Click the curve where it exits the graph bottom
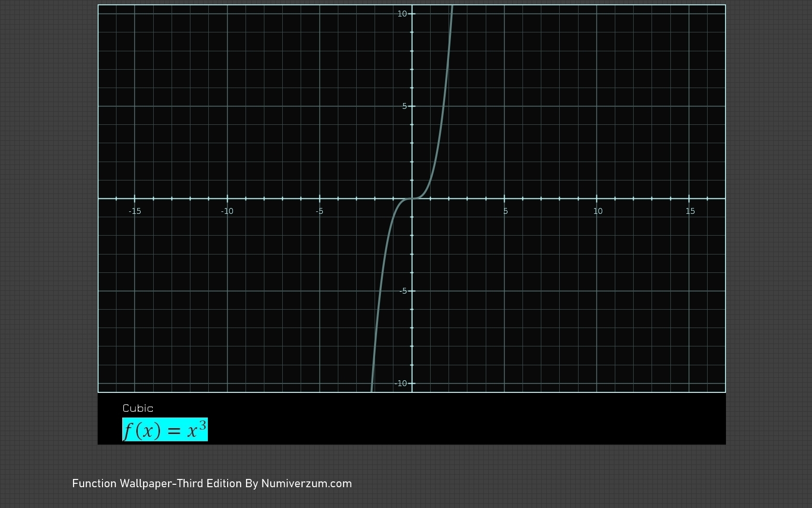The width and height of the screenshot is (812, 508). coord(372,390)
